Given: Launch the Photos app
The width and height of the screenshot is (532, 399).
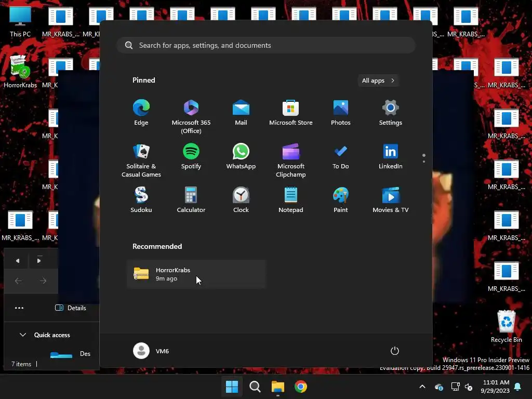Looking at the screenshot, I should pos(341,113).
